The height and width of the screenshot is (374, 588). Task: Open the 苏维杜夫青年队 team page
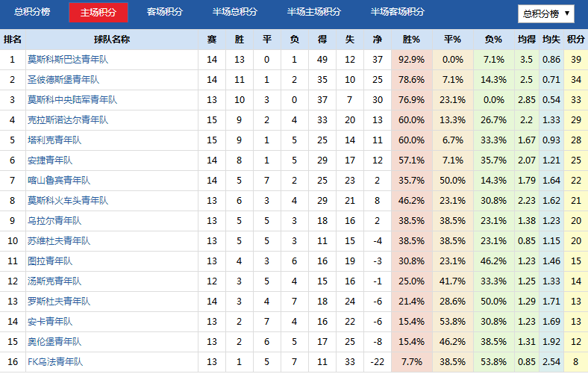pyautogui.click(x=59, y=241)
